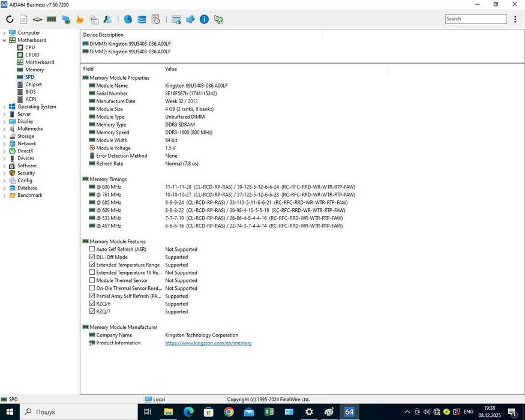
Task: Toggle Auto Self Refresh (ASR) checkbox
Action: coord(92,249)
